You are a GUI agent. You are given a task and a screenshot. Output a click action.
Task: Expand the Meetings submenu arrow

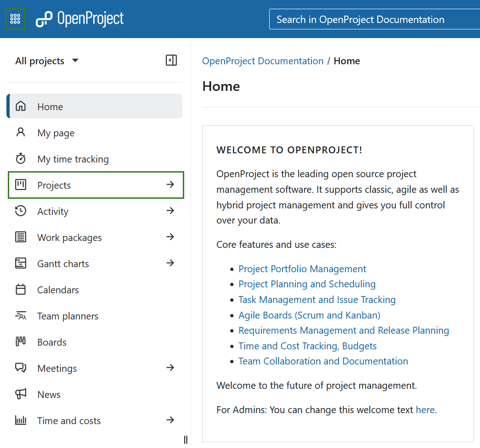pos(170,368)
